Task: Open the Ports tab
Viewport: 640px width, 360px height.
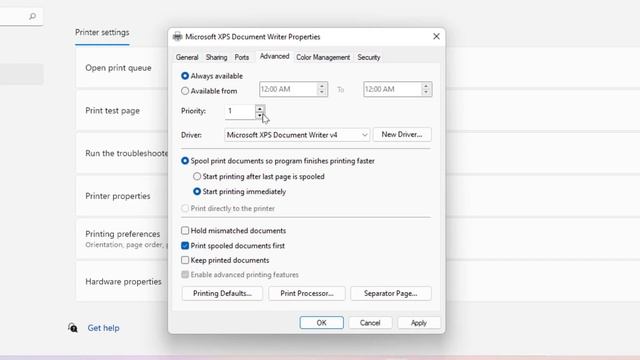Action: click(242, 57)
